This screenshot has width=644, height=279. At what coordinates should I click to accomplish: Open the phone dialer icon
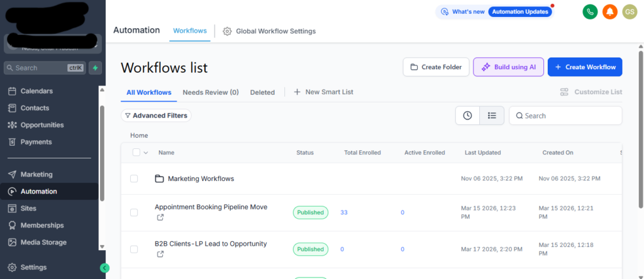(x=590, y=12)
